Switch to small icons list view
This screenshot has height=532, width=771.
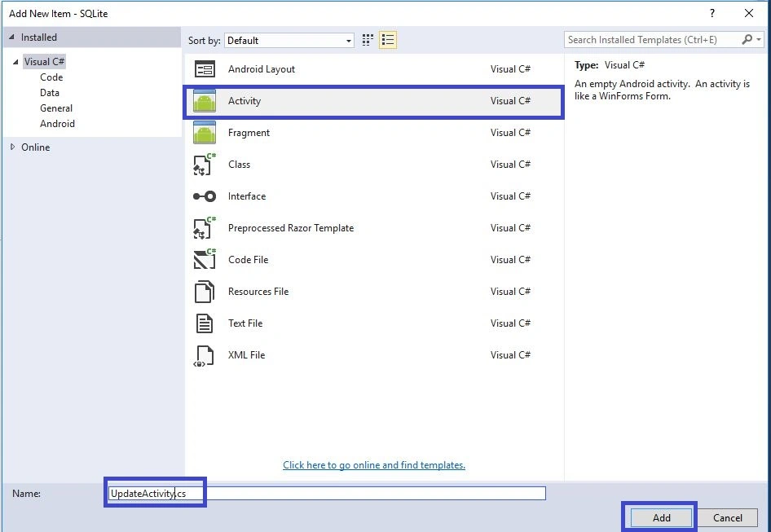[x=388, y=40]
